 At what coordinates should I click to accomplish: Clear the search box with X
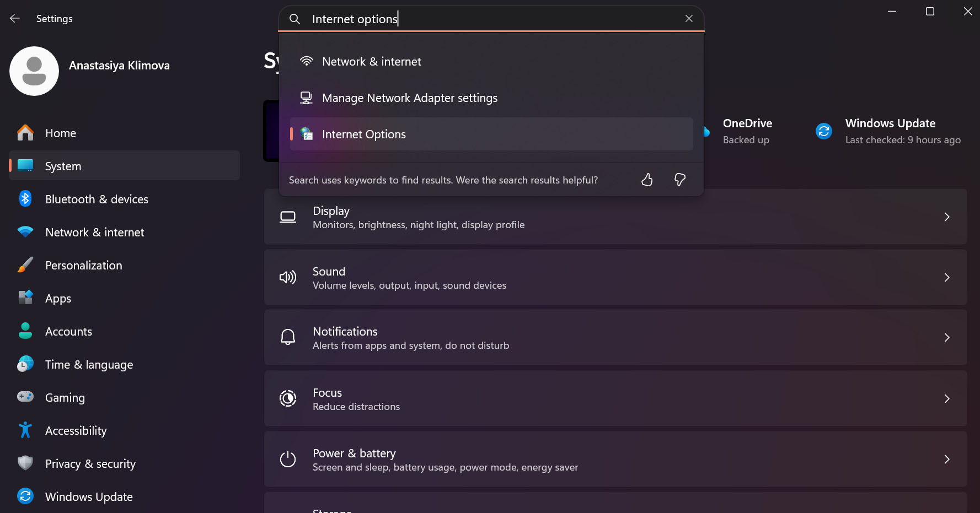tap(689, 19)
